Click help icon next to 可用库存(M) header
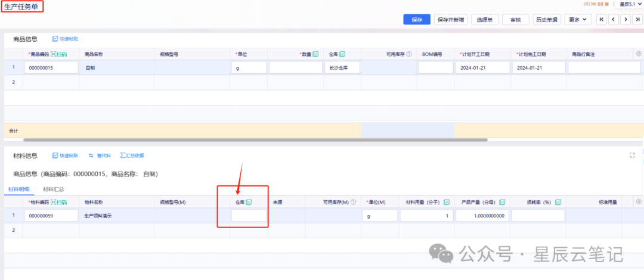 point(353,203)
